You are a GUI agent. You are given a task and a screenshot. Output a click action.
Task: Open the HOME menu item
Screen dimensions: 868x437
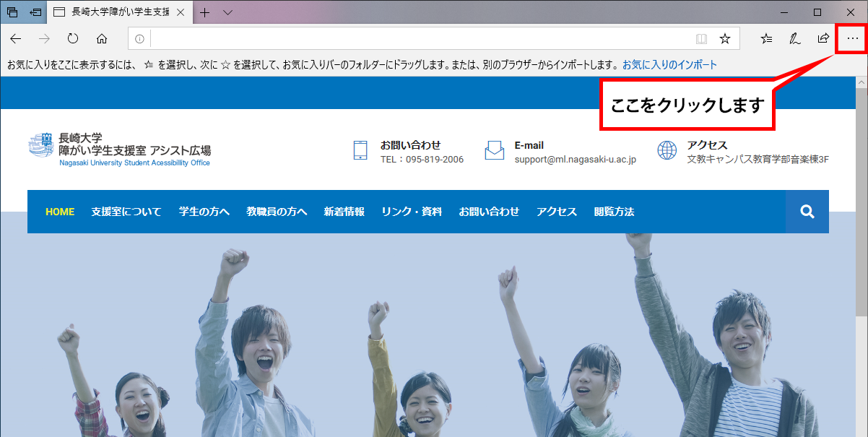click(60, 212)
